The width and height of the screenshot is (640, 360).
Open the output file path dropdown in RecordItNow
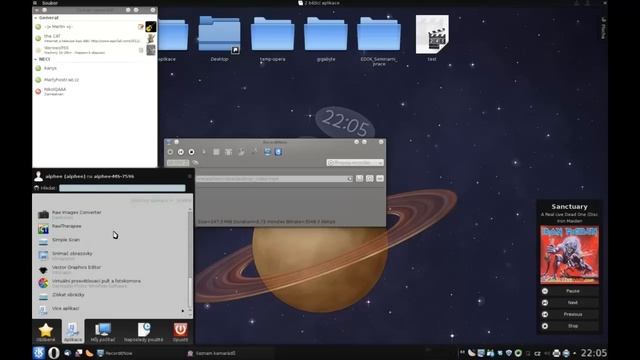point(349,179)
